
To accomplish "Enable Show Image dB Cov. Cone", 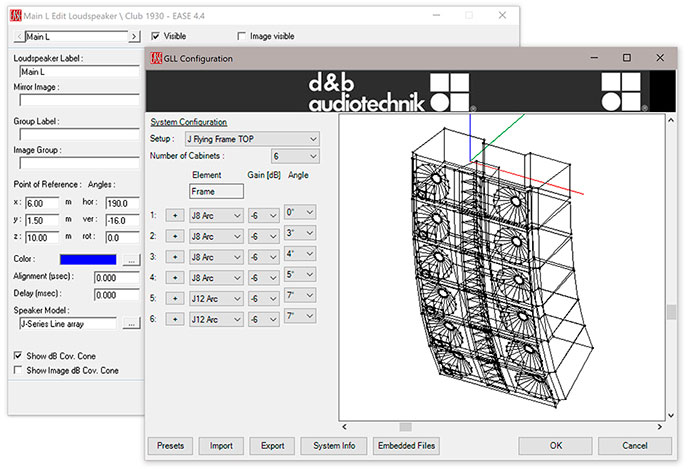I will pos(18,370).
